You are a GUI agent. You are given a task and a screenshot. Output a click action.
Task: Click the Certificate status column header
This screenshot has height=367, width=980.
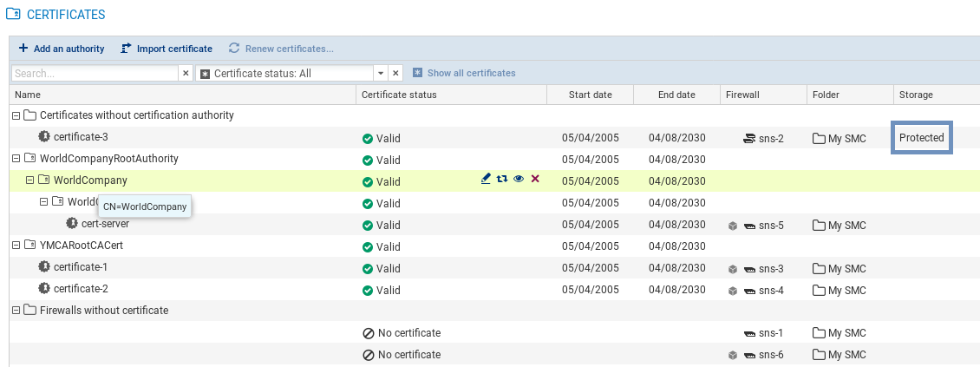pyautogui.click(x=399, y=95)
